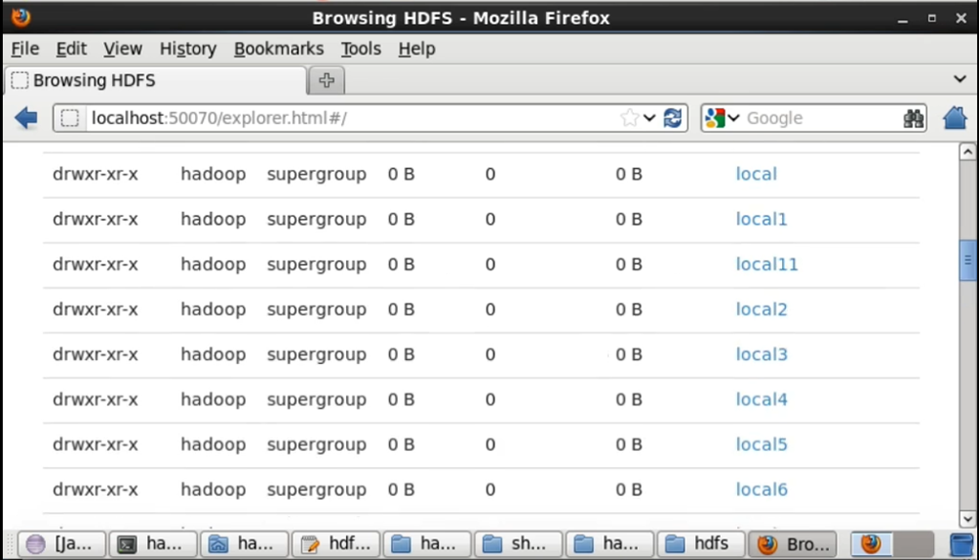Select 'hadoop' owner in the local2 row
979x560 pixels.
point(213,309)
